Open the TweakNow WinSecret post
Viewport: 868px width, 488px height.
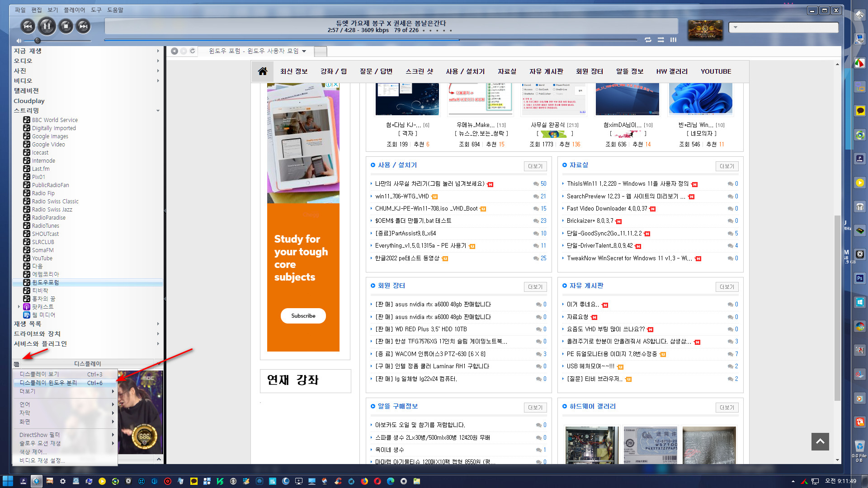tap(629, 258)
